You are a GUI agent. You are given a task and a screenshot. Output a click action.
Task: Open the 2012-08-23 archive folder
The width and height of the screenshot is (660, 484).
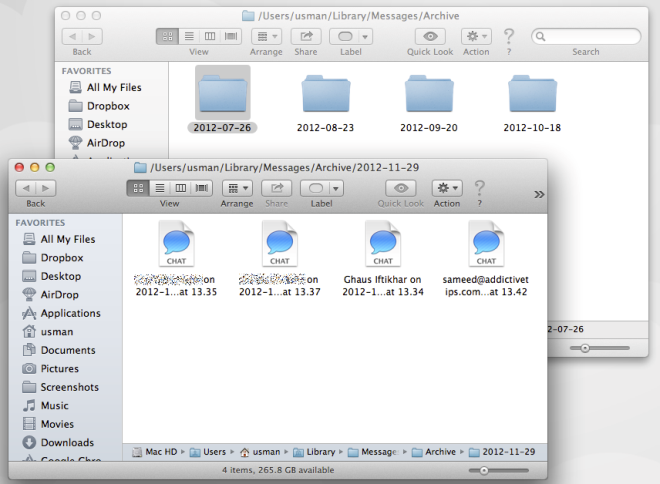tap(329, 96)
